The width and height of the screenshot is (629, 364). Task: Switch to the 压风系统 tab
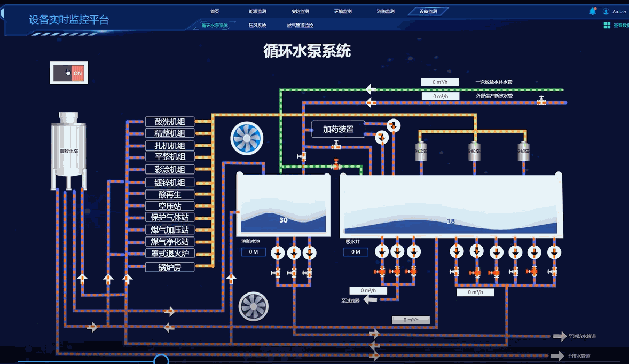[257, 25]
